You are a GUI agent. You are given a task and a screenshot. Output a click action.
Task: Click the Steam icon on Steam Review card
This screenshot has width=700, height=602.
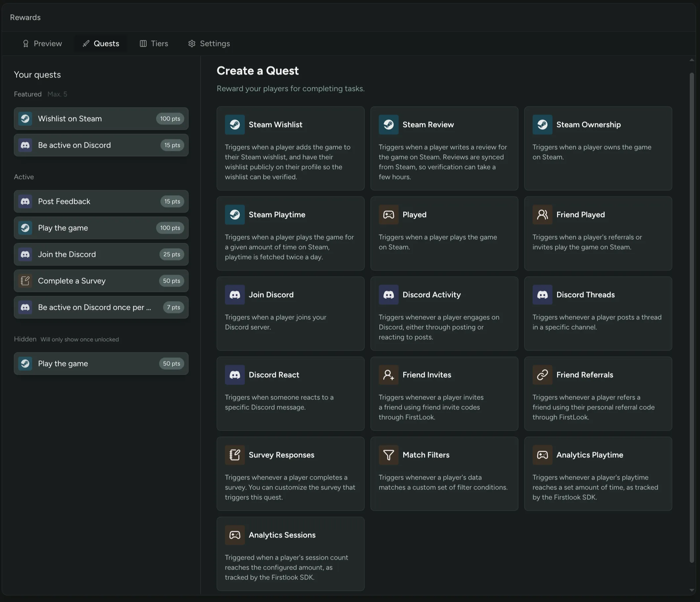click(x=388, y=125)
